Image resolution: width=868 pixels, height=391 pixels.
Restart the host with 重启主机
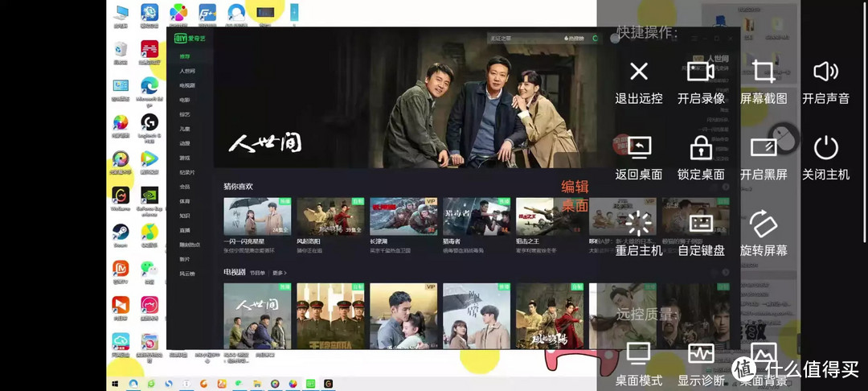[x=639, y=223]
